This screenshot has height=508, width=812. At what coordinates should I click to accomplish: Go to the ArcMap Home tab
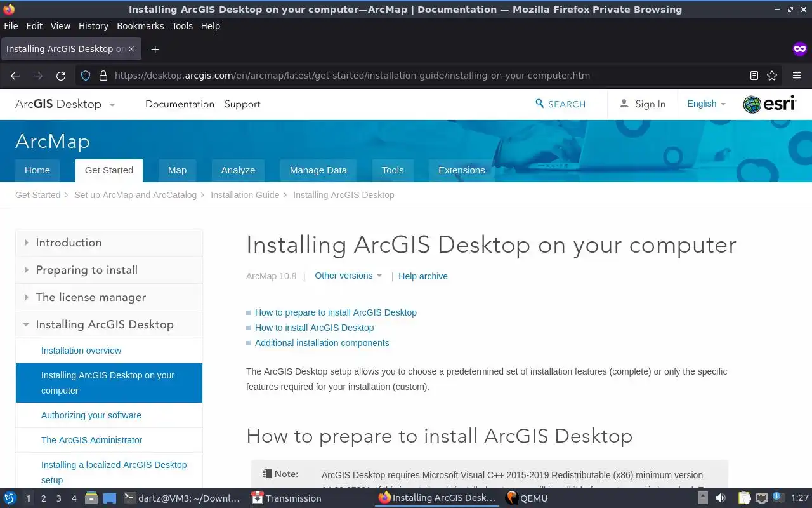(37, 170)
